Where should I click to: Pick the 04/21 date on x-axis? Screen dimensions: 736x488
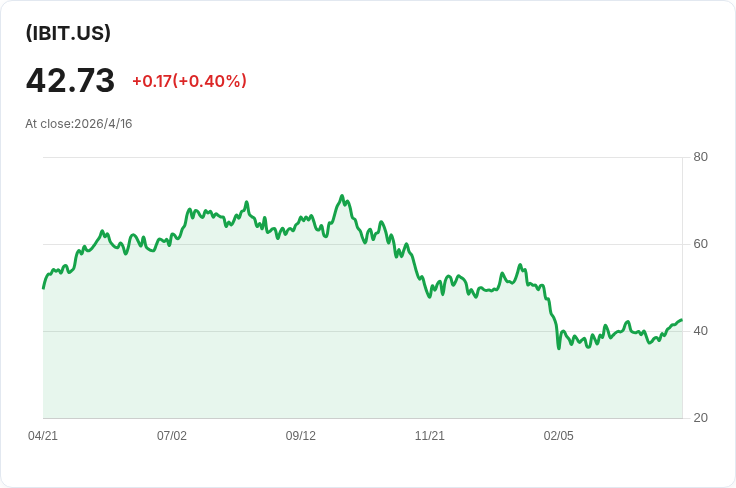pos(43,436)
